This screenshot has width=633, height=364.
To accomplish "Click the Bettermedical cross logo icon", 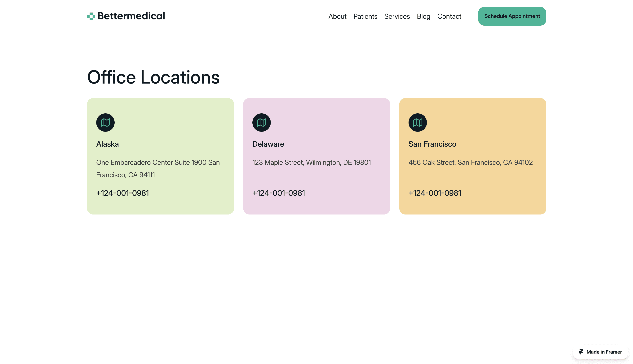I will pos(91,16).
